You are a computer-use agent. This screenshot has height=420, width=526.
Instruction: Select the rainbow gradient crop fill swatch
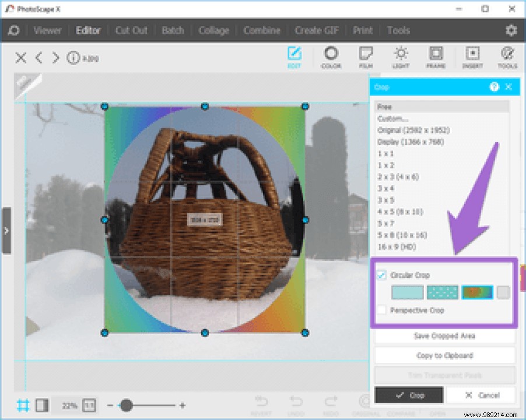[478, 292]
